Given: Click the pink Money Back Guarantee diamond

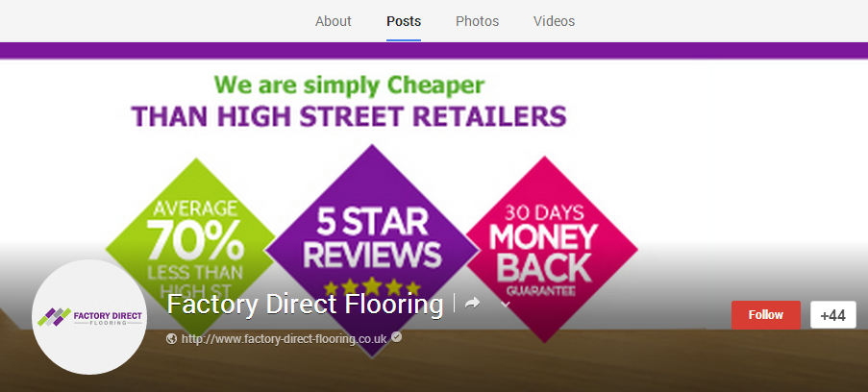Looking at the screenshot, I should tap(552, 249).
